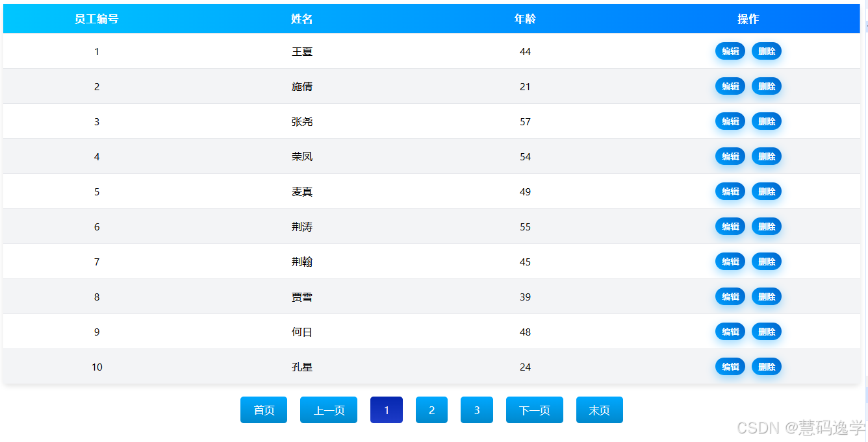Click age value 44
The width and height of the screenshot is (868, 442).
(525, 51)
